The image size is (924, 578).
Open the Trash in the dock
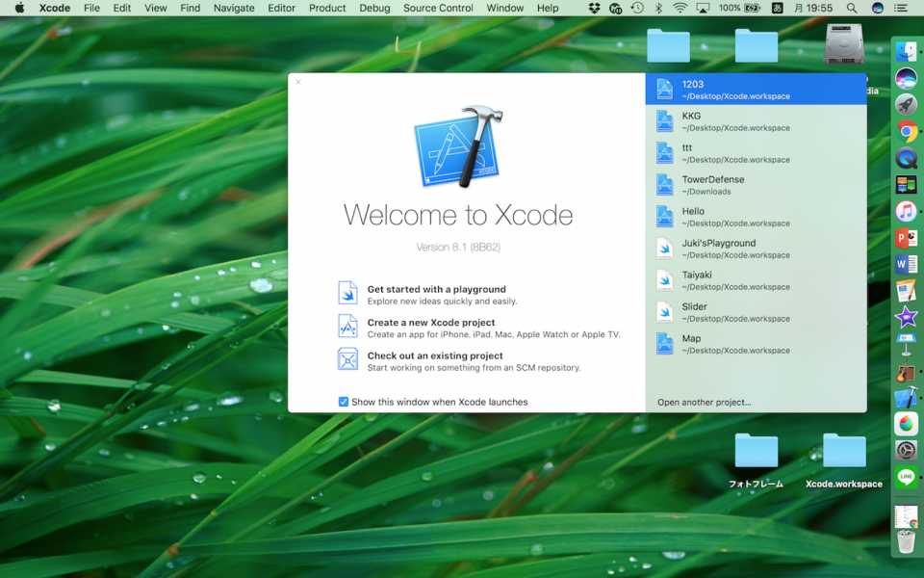click(907, 541)
